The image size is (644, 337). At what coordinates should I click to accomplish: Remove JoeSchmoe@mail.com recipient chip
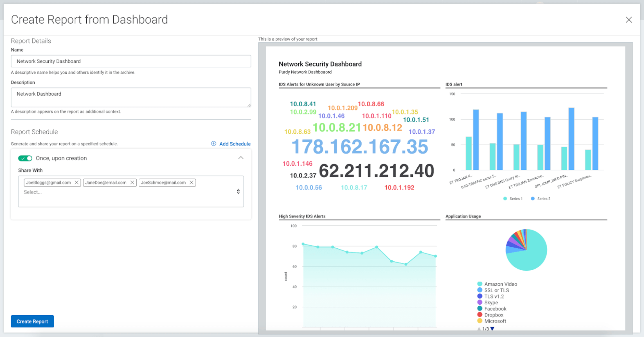coord(192,183)
